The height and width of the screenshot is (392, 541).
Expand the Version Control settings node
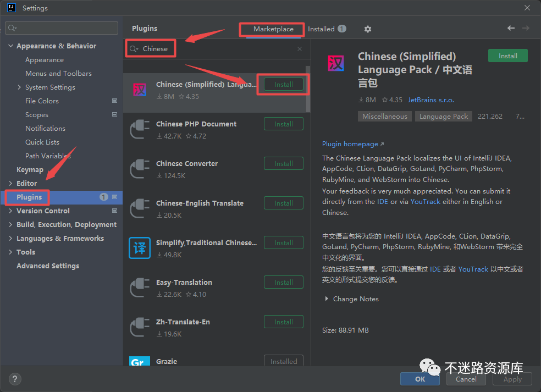(x=11, y=211)
